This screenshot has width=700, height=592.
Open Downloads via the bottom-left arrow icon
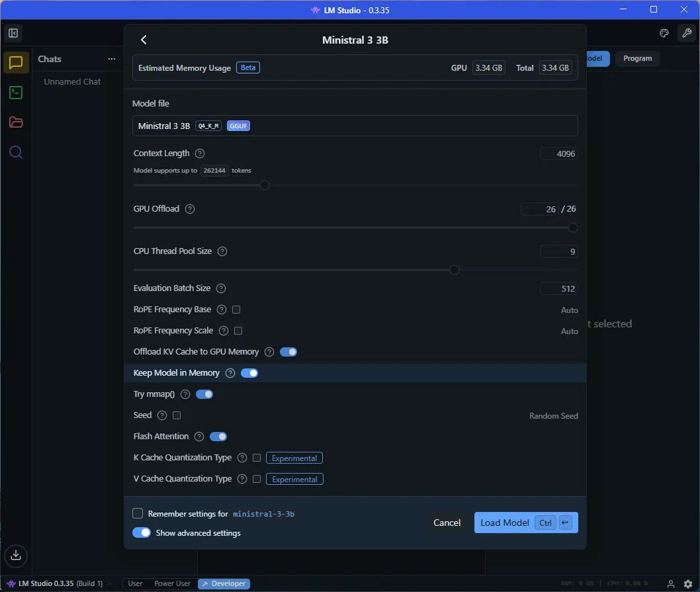(16, 556)
